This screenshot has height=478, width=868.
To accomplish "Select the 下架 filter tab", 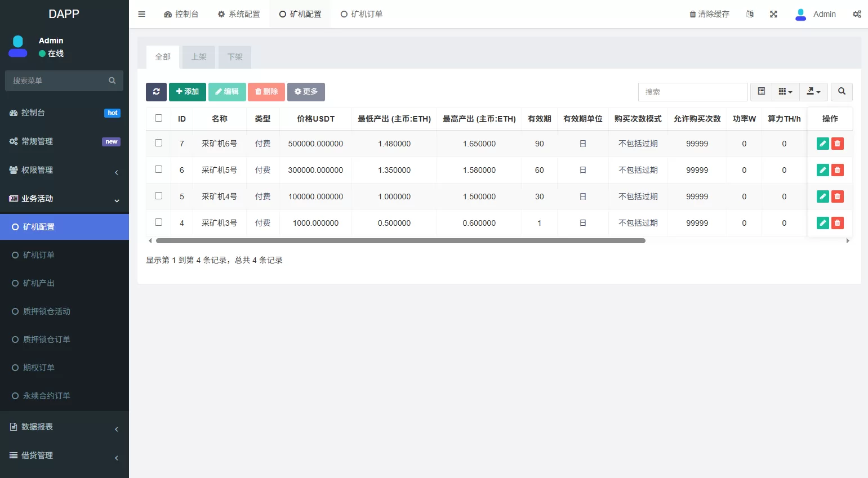I will tap(234, 57).
